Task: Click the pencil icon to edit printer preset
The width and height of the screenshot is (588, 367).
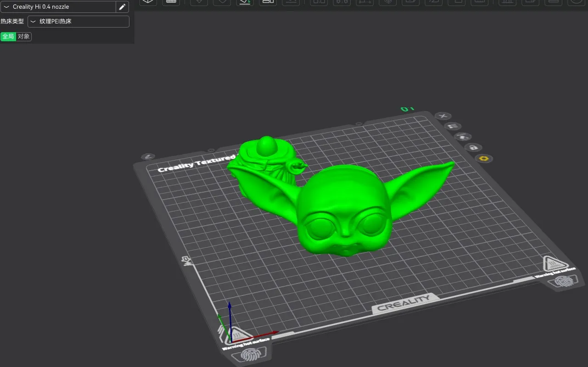Action: [x=122, y=7]
